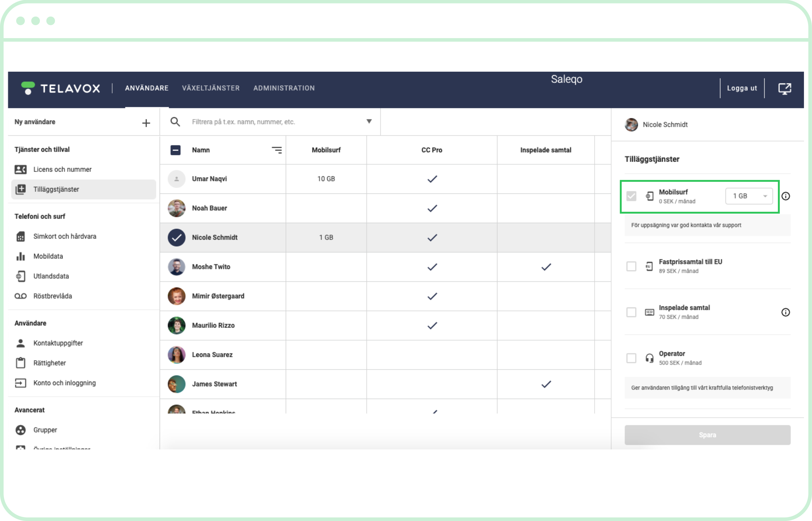Open the external screen icon in header
Screen dimensions: 812x521
point(784,89)
